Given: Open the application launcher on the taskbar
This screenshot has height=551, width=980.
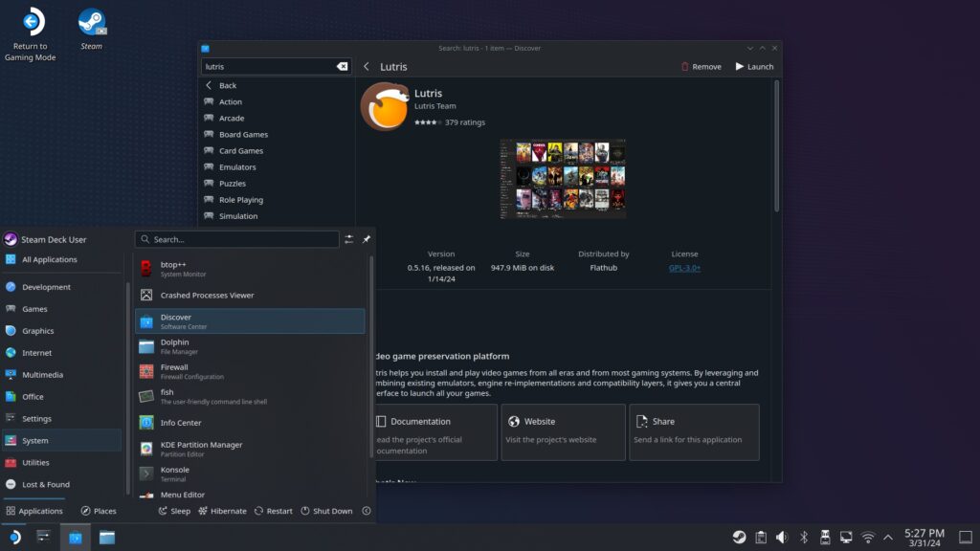Looking at the screenshot, I should pos(14,537).
